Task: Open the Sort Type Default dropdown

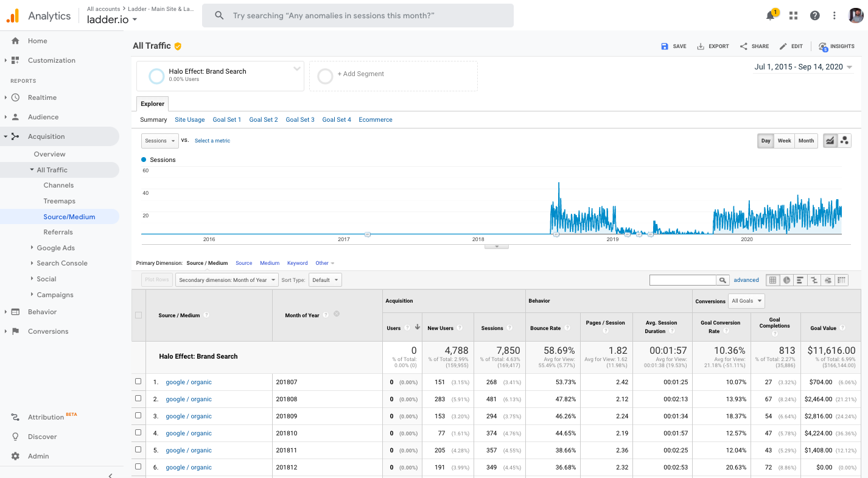Action: coord(325,280)
